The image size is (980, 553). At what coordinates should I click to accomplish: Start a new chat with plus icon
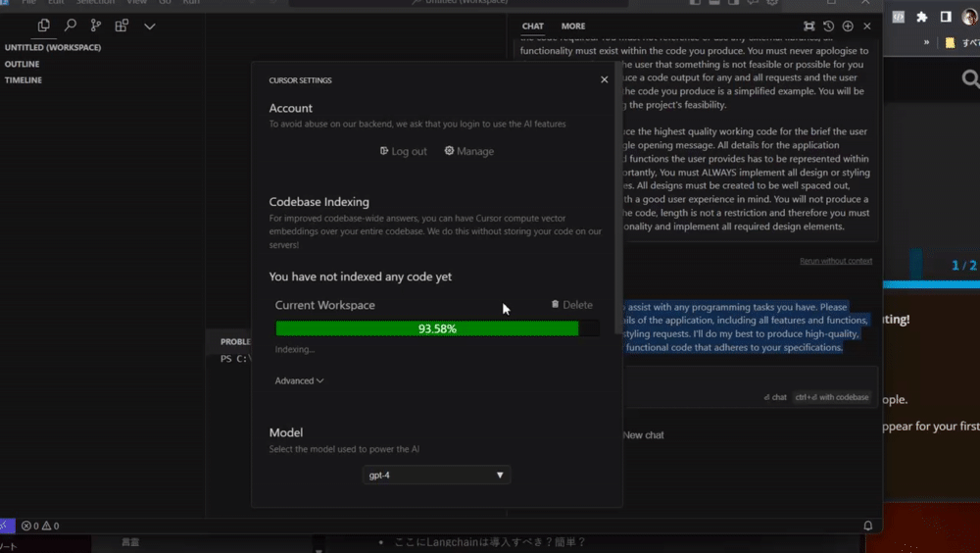tap(848, 26)
